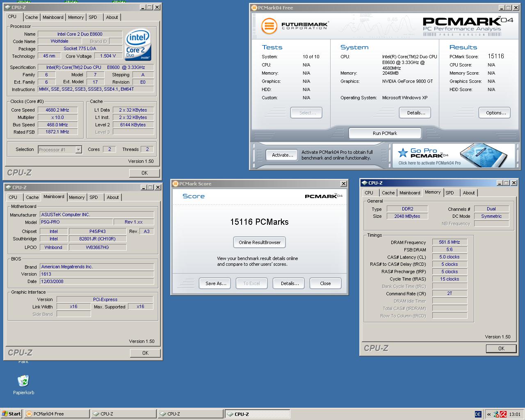Select the first CPU-Z taskbar button
The height and width of the screenshot is (420, 525).
click(x=123, y=414)
